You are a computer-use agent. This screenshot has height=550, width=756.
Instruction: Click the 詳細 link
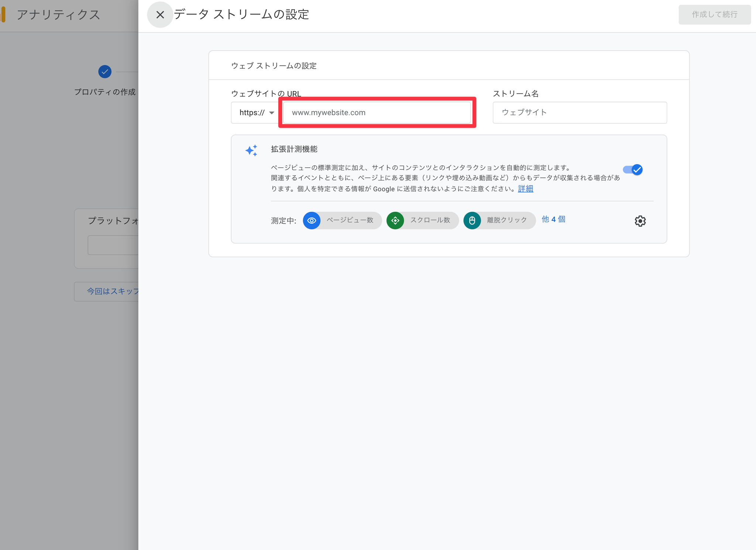(x=525, y=189)
